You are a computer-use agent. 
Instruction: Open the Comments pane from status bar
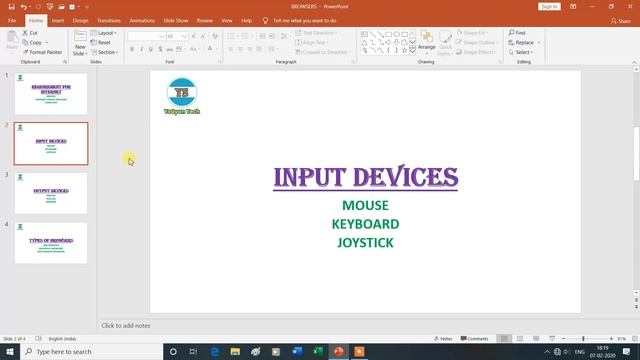tap(474, 339)
